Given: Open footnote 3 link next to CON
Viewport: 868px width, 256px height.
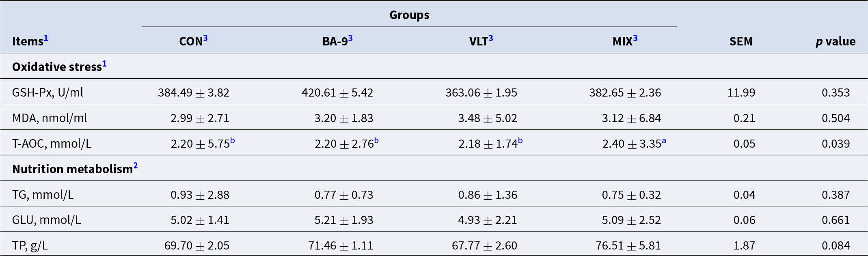Looking at the screenshot, I should tap(205, 38).
